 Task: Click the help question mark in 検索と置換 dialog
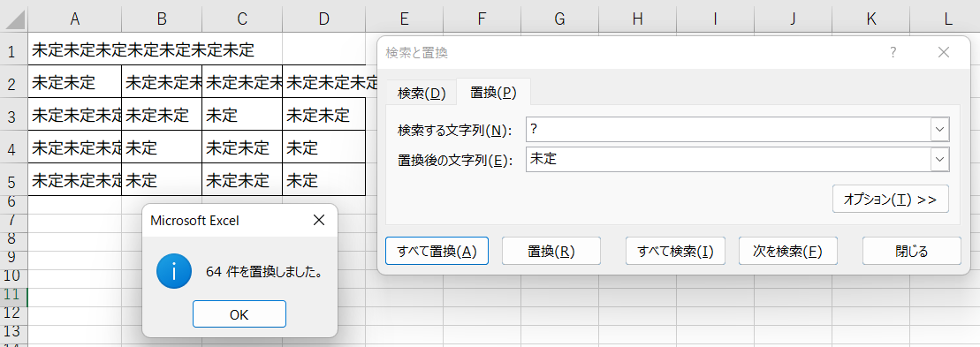(x=893, y=52)
